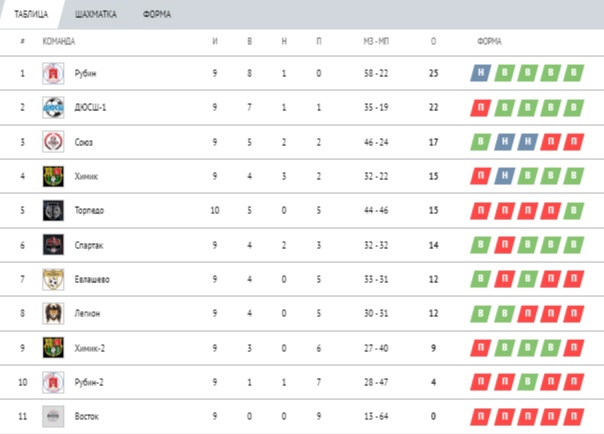Click the Восток grey placeholder logo

tap(53, 416)
